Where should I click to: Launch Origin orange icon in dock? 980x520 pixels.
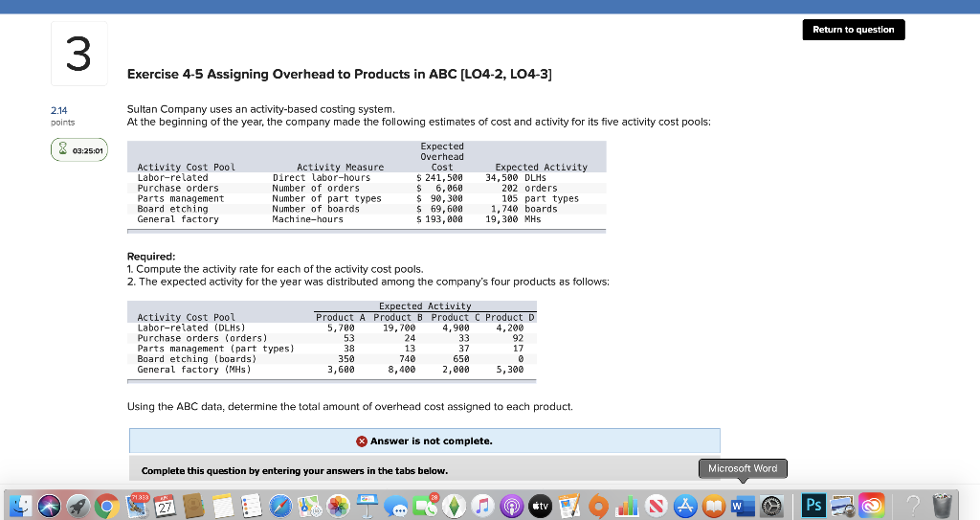click(x=598, y=506)
